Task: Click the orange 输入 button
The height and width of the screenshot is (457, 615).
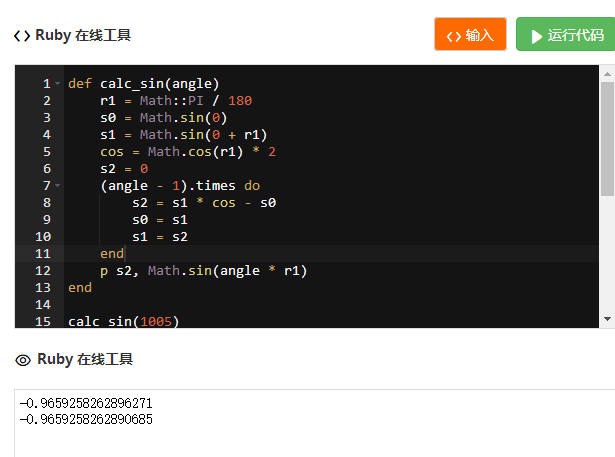Action: pyautogui.click(x=470, y=34)
